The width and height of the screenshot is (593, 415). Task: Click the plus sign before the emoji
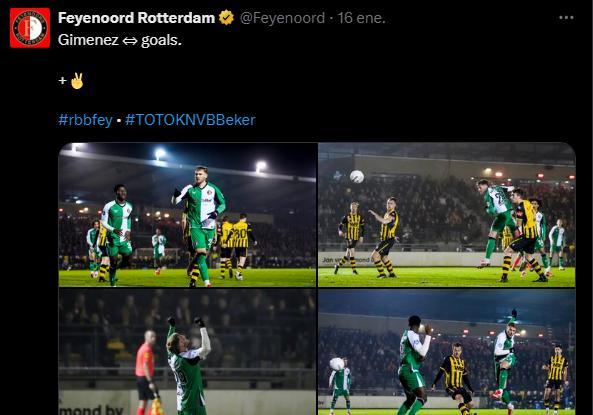[x=62, y=81]
